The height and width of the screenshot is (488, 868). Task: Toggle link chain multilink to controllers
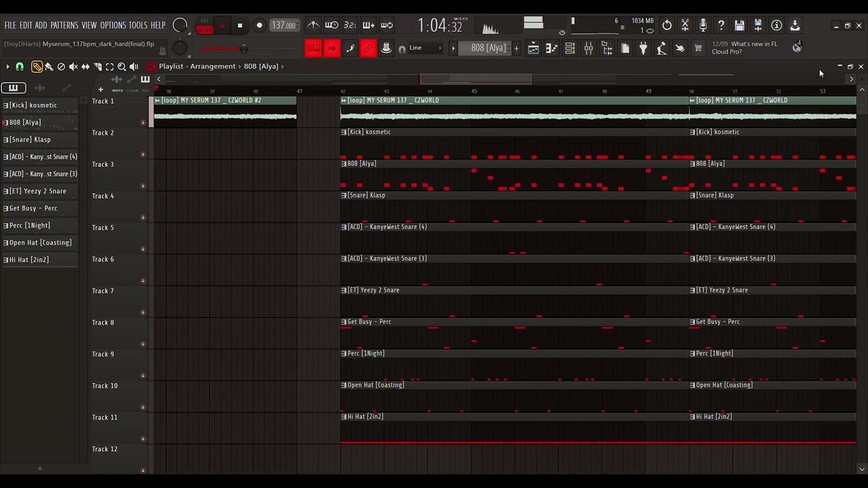[368, 48]
